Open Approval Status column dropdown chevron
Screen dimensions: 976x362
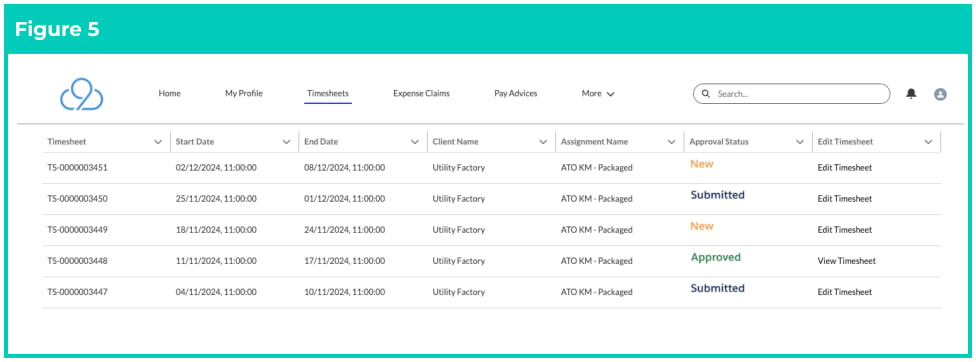[800, 142]
